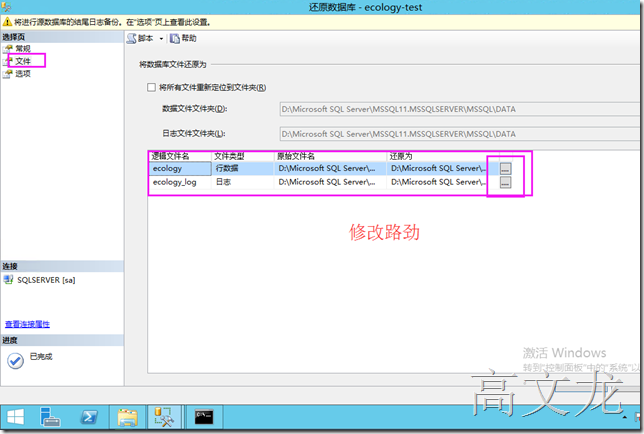Click the 日志文件文件夹 path field
Screen dimensions: 644x434
click(x=459, y=134)
